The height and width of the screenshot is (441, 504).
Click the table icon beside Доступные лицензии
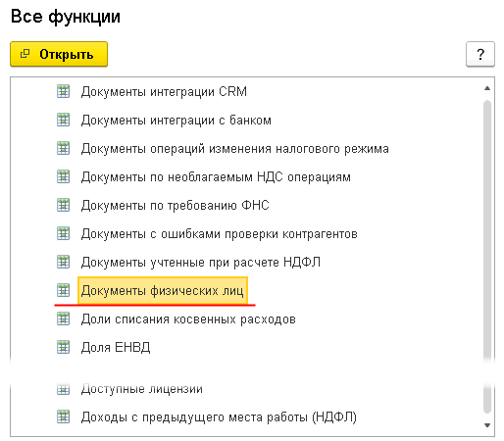click(63, 389)
